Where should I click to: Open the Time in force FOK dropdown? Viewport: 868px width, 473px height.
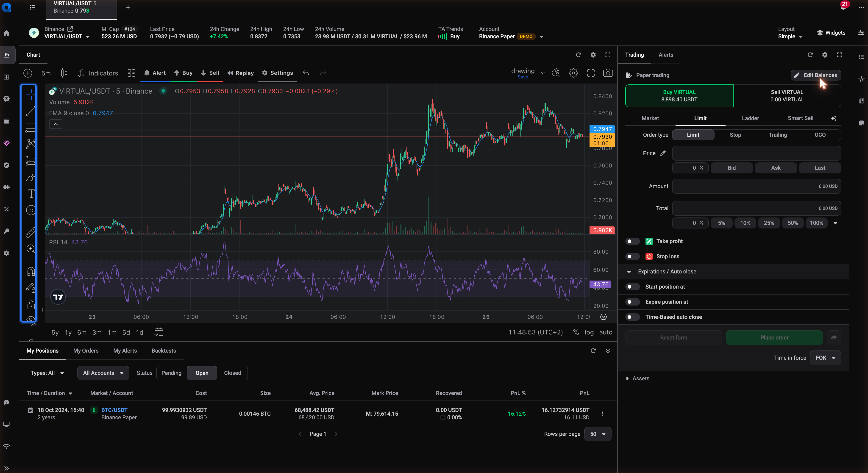point(825,358)
